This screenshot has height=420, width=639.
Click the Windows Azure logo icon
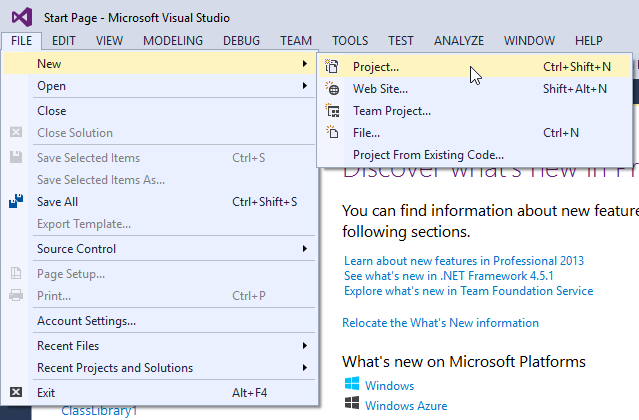click(352, 403)
